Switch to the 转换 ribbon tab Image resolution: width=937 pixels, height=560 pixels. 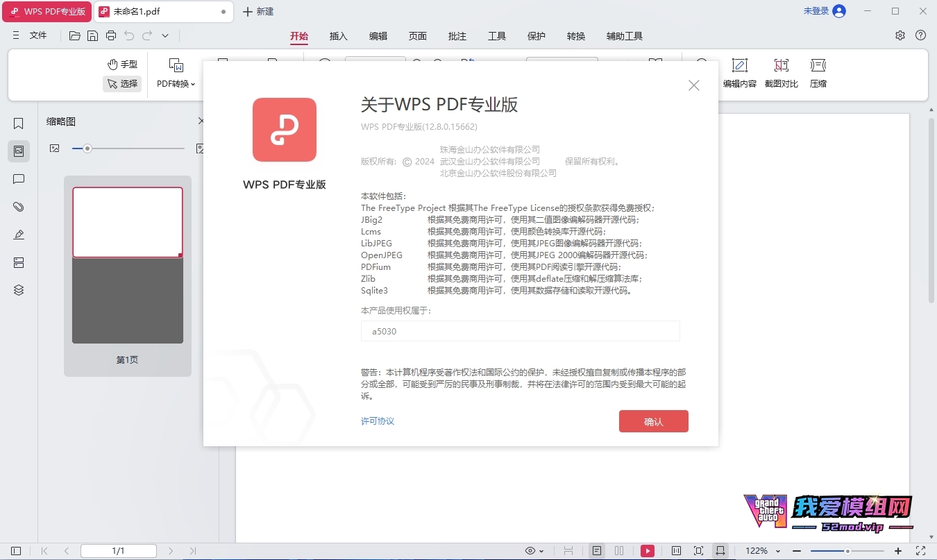(576, 36)
